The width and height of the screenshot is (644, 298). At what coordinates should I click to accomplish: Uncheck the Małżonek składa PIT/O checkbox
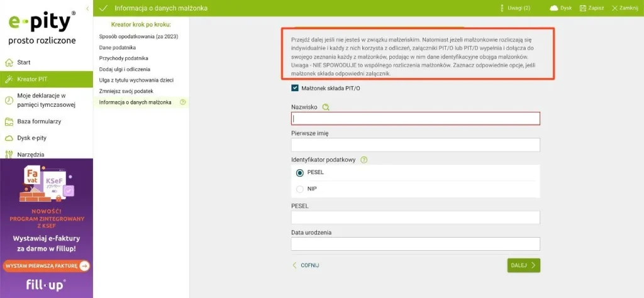tap(296, 89)
